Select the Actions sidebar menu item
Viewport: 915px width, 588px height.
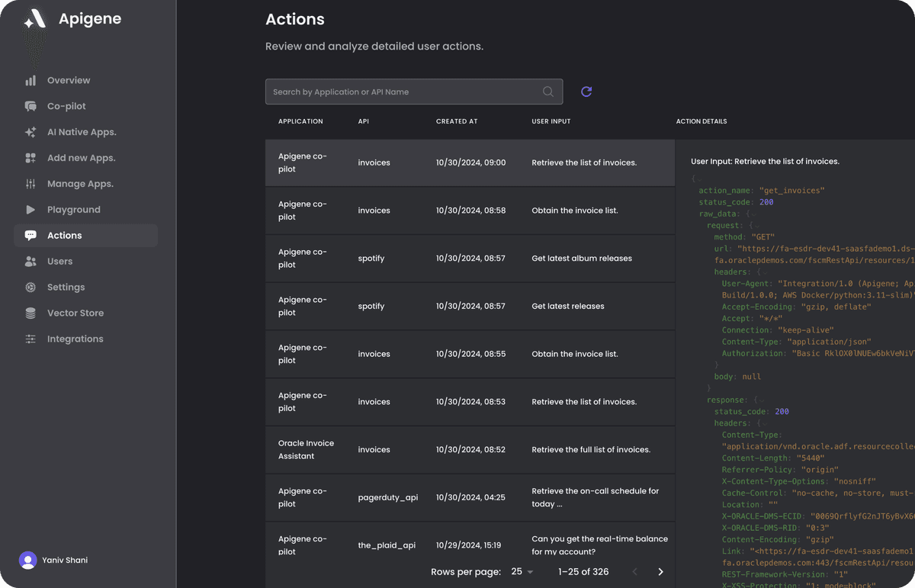(x=85, y=236)
